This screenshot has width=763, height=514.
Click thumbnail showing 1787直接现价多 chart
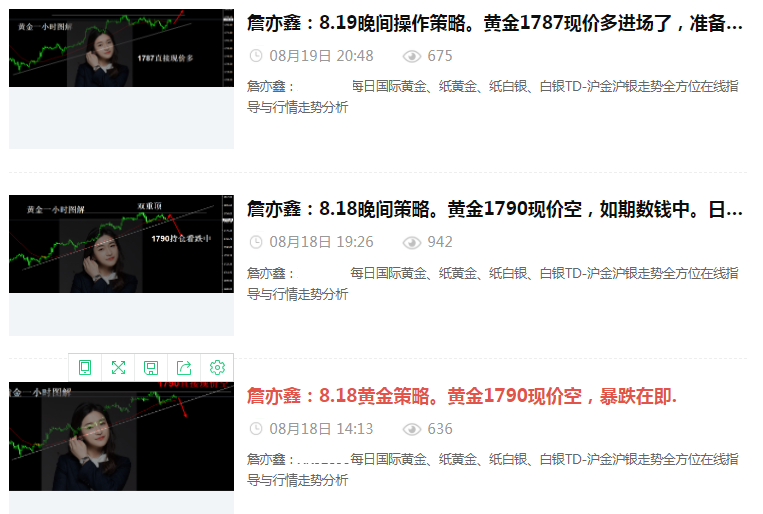121,48
